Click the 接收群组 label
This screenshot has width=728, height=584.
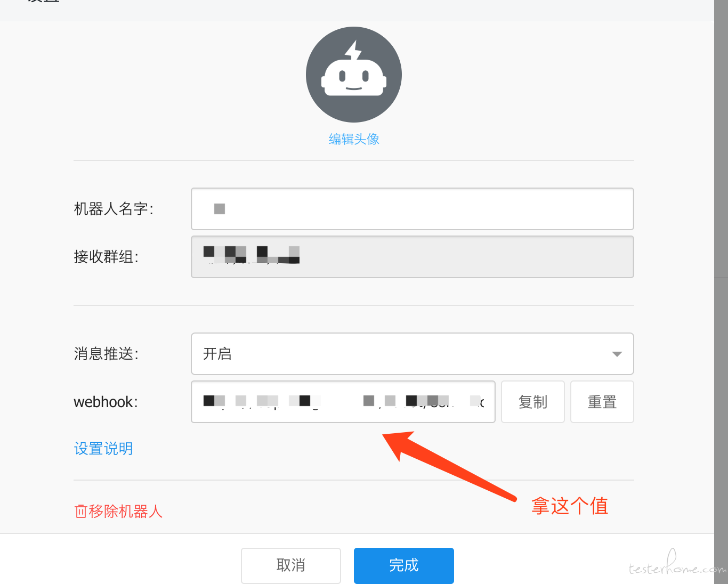click(x=106, y=257)
